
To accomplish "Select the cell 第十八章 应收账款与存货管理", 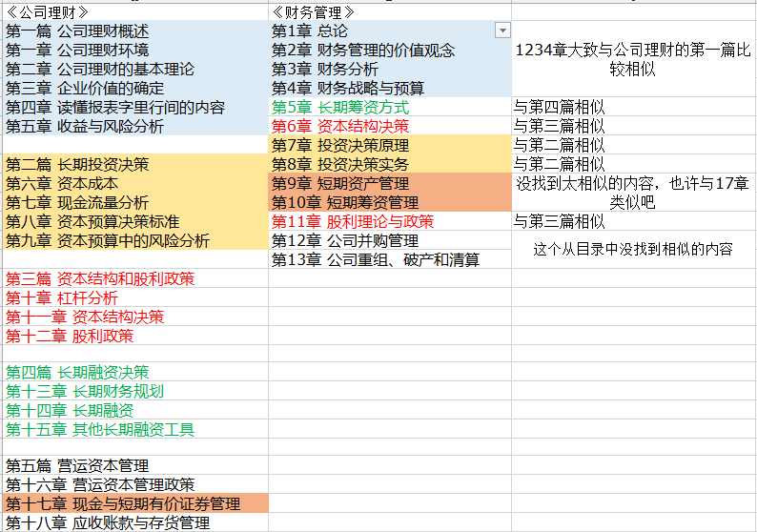I will point(135,522).
